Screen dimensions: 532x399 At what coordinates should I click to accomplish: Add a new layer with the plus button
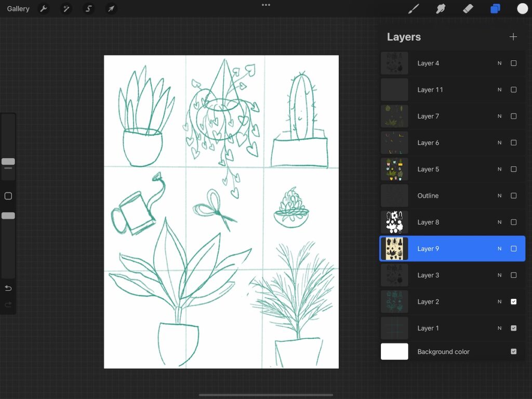[x=513, y=36]
